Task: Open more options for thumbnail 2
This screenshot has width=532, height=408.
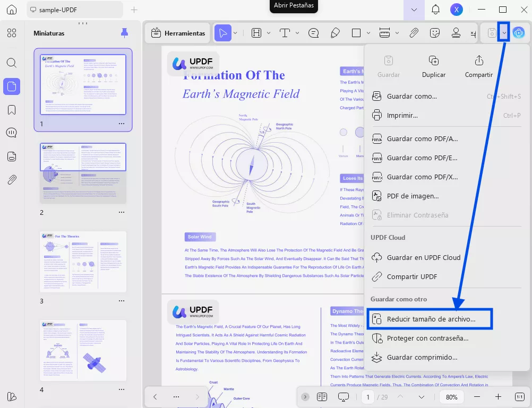Action: pos(122,212)
